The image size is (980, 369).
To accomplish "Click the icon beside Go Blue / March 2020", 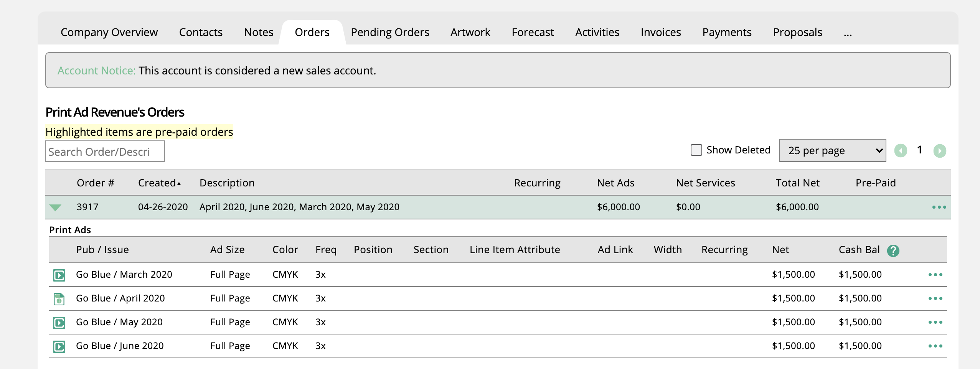I will point(59,275).
